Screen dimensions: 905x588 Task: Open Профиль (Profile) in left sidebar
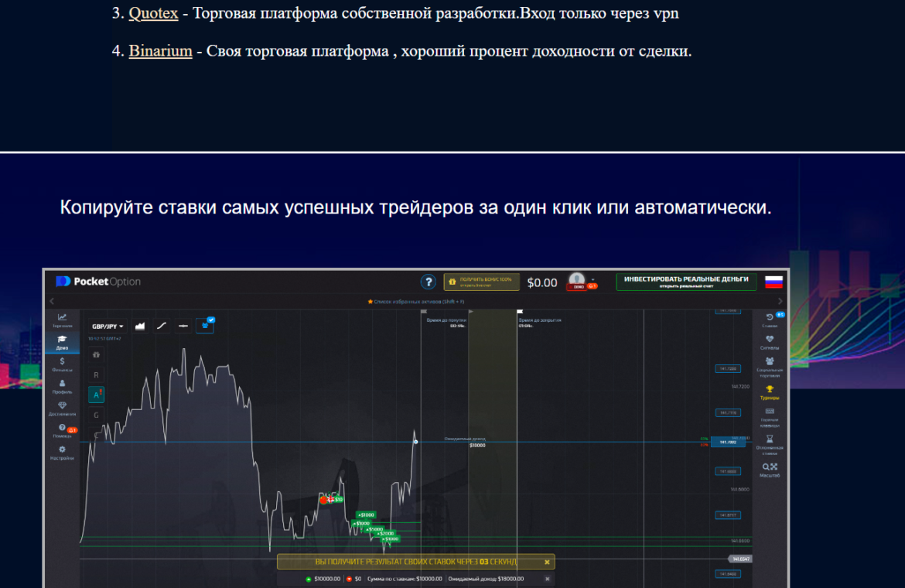coord(62,386)
